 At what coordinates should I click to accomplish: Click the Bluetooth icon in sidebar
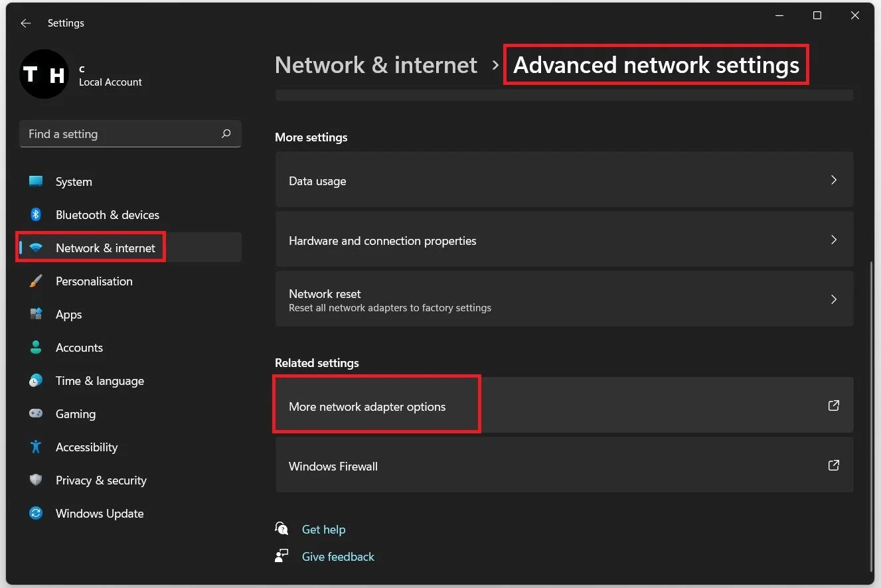pyautogui.click(x=36, y=214)
